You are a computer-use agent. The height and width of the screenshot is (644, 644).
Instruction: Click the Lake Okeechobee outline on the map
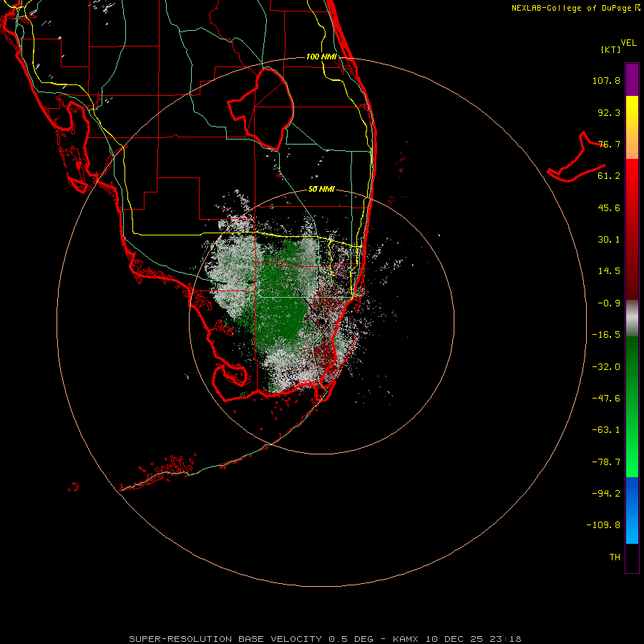click(261, 109)
